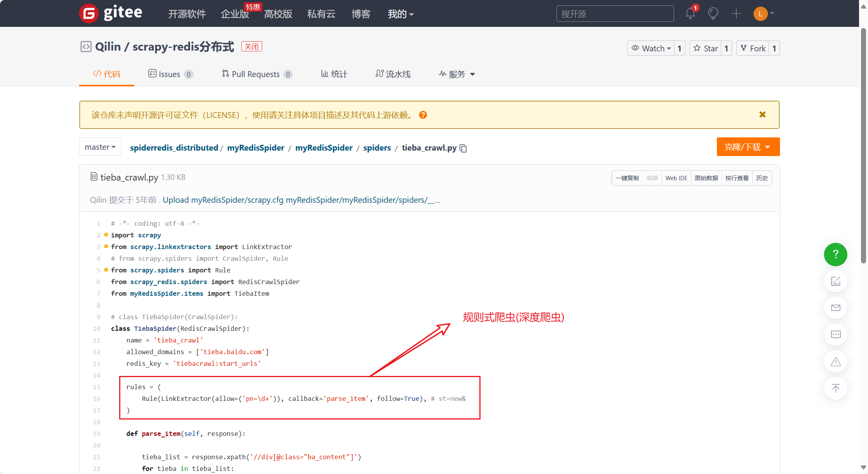The height and width of the screenshot is (474, 868).
Task: Click the chat bubble icon in floating sidebar
Action: coord(835,335)
